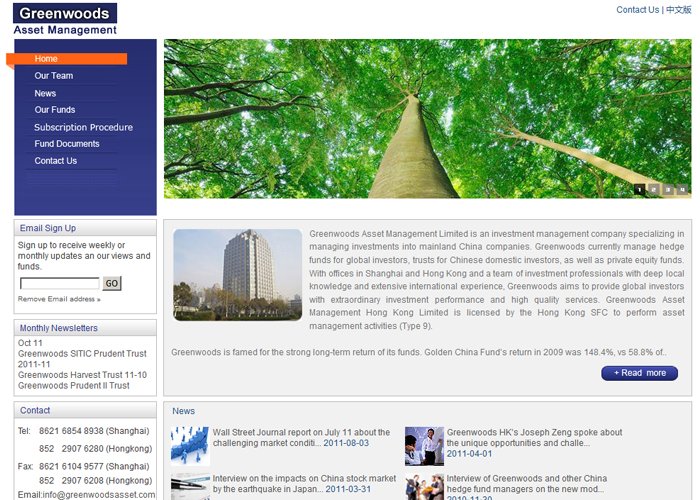Show banner slide 2

tap(654, 190)
